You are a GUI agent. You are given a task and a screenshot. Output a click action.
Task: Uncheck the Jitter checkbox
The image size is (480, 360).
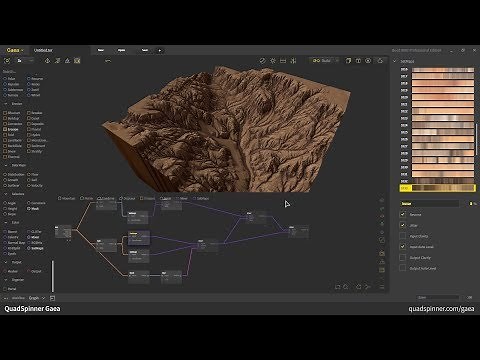403,225
